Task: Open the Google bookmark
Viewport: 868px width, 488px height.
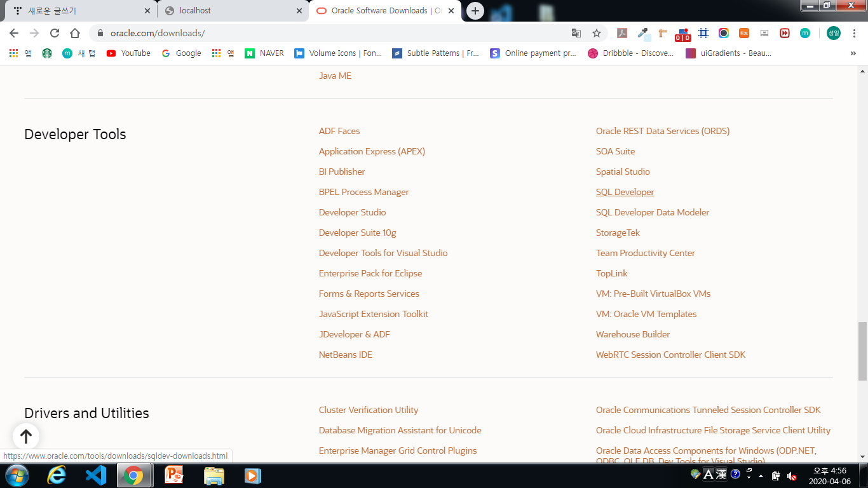Action: [181, 53]
